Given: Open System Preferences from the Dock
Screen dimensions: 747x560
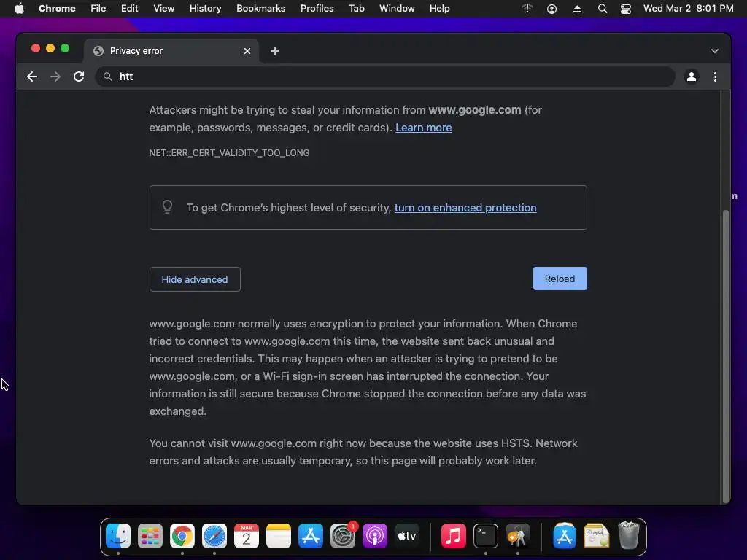Looking at the screenshot, I should [343, 536].
